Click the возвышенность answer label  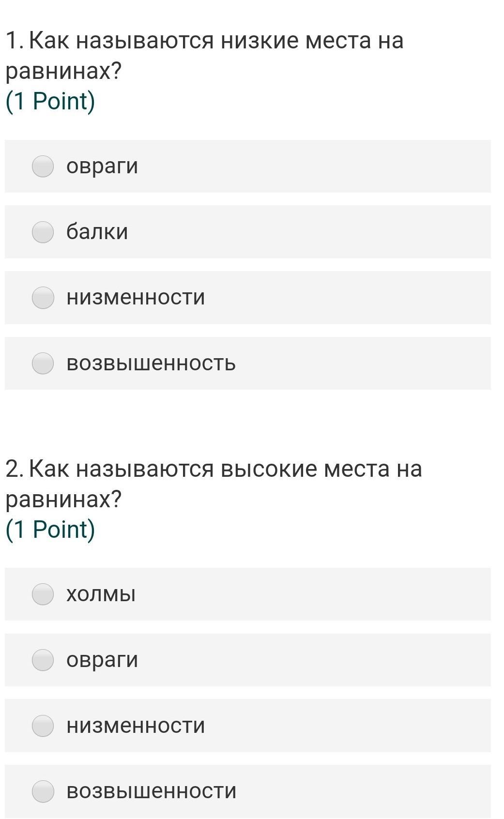[151, 363]
